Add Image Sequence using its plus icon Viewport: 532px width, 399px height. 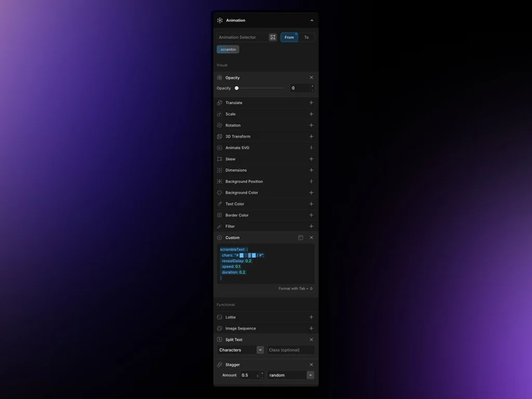click(311, 328)
